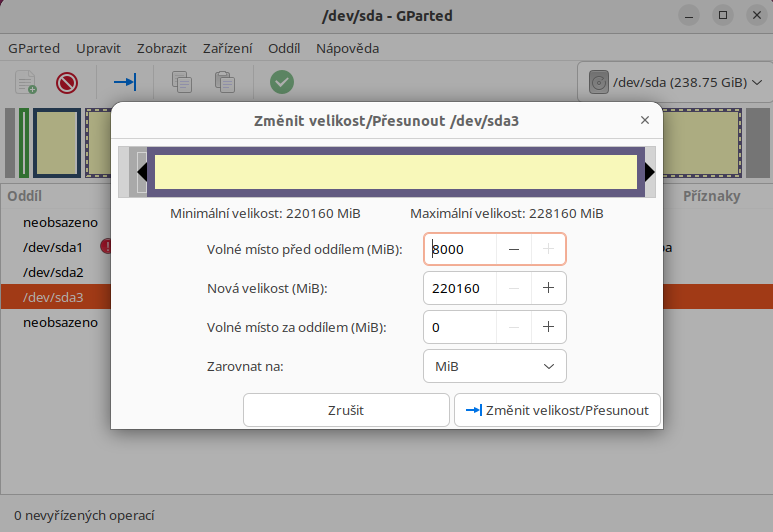Open the Zařízení menu

click(x=227, y=48)
